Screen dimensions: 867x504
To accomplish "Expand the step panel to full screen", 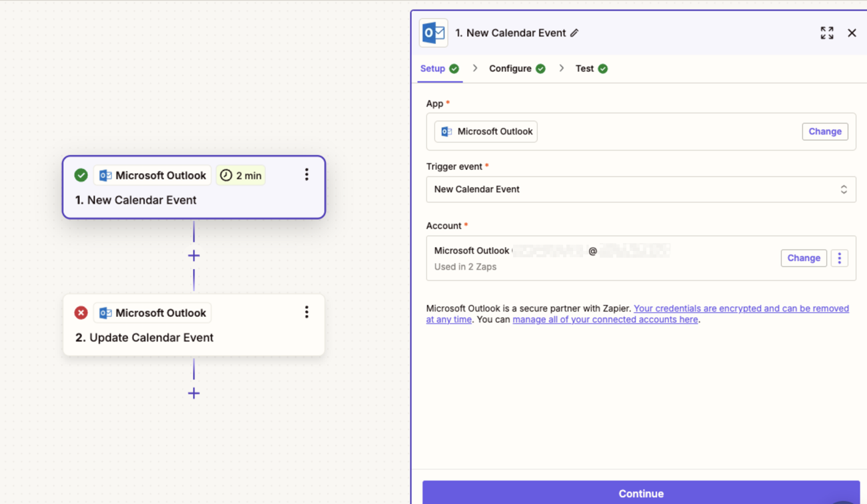I will click(826, 33).
